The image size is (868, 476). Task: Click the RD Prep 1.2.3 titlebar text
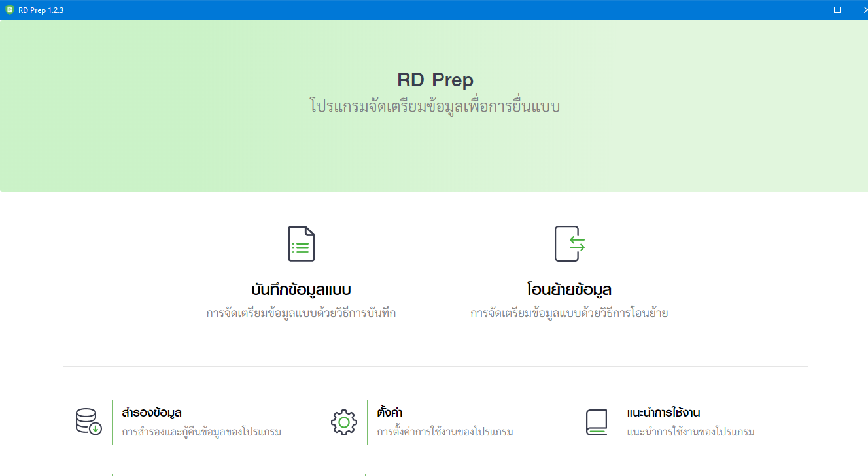[41, 10]
